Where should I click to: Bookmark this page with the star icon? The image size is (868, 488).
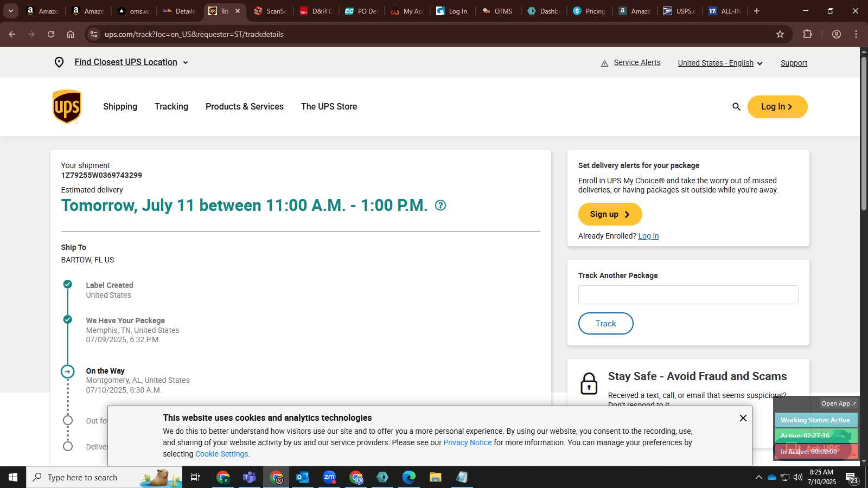click(780, 34)
